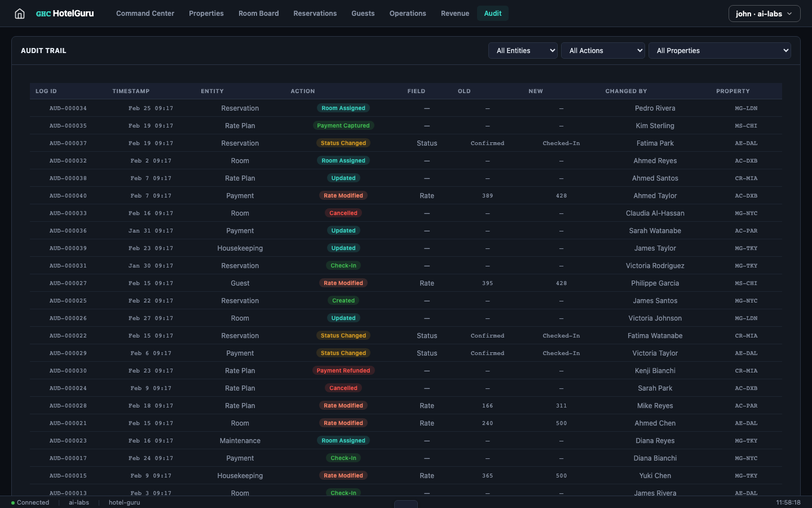Image resolution: width=812 pixels, height=508 pixels.
Task: Open the Operations section
Action: [x=407, y=13]
